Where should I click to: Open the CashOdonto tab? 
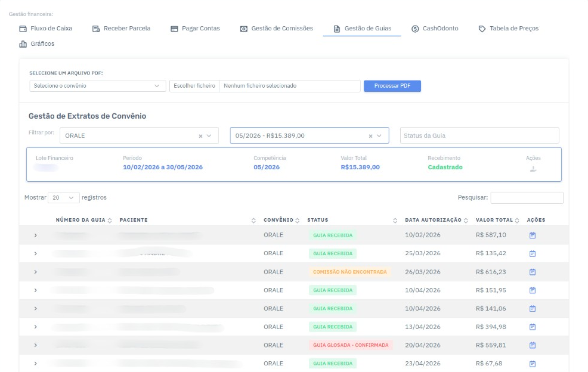point(435,29)
